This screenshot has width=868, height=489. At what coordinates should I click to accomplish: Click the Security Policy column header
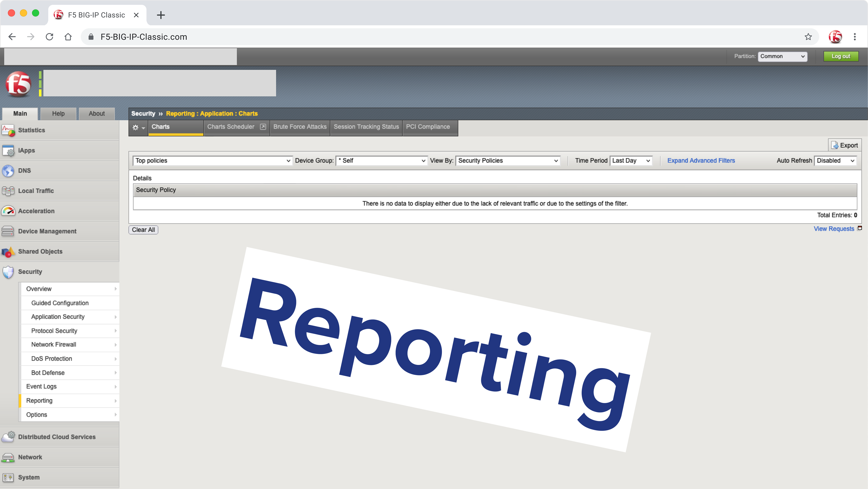click(495, 190)
